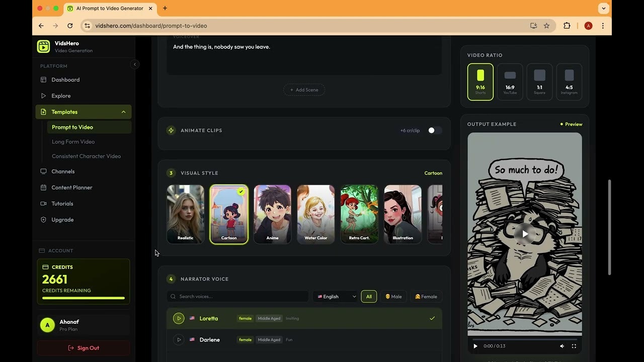This screenshot has height=362, width=644.
Task: Click the example video progress bar
Action: [x=525, y=339]
